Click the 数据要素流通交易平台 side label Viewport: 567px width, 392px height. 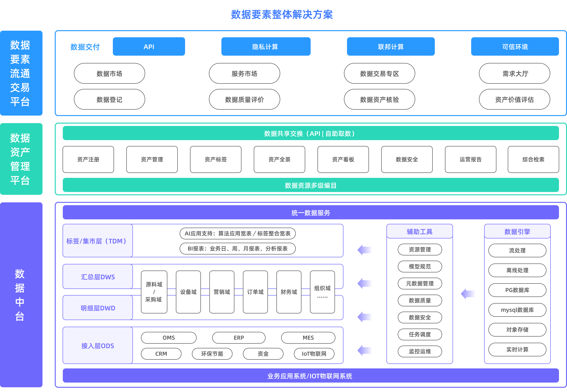coord(21,73)
